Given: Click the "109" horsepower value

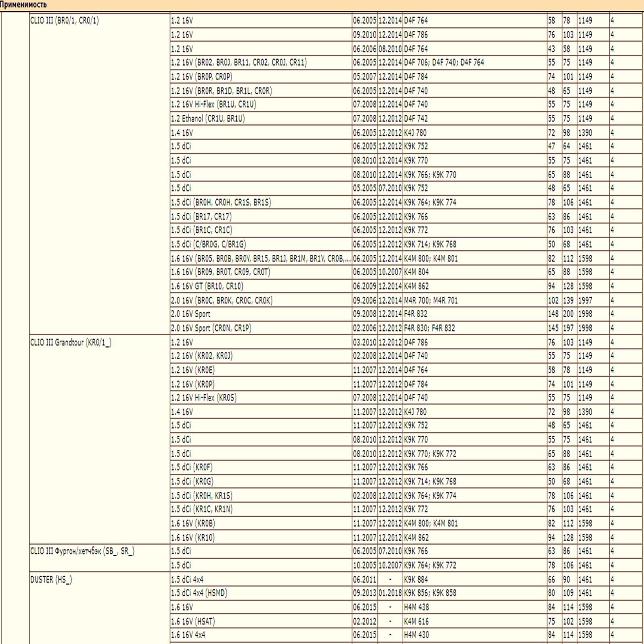Looking at the screenshot, I should click(x=568, y=593).
